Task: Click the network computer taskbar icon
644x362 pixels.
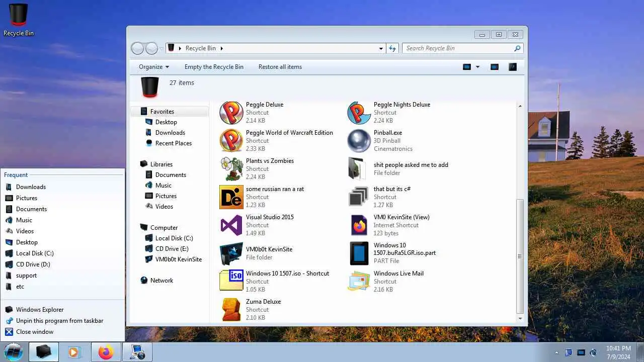Action: [137, 352]
